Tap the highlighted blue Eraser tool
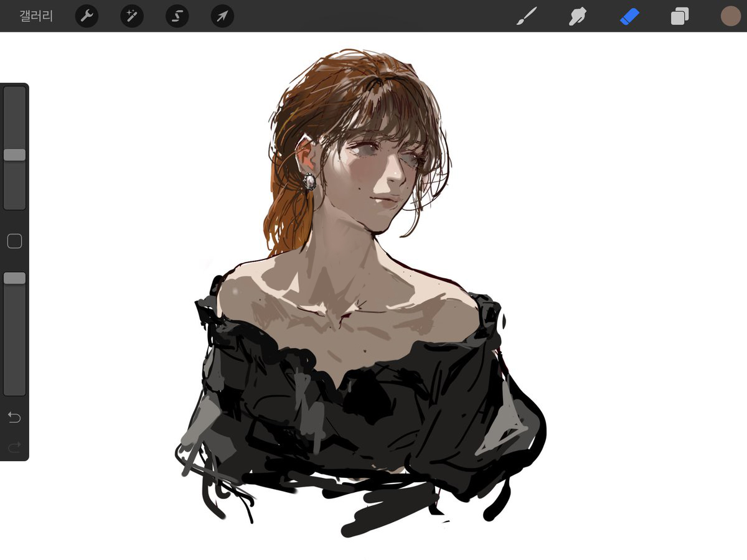The image size is (747, 560). [x=629, y=16]
